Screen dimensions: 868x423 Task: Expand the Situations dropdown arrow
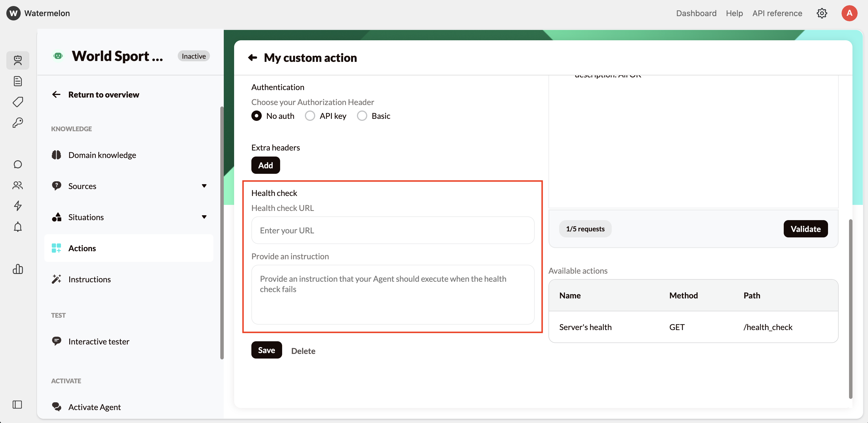pos(204,217)
